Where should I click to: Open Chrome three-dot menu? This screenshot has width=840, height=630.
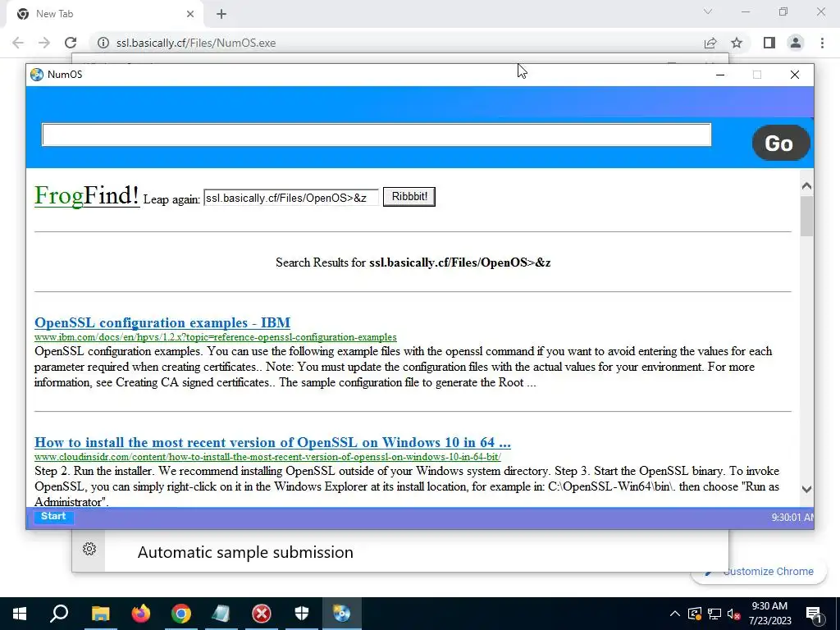pyautogui.click(x=822, y=43)
